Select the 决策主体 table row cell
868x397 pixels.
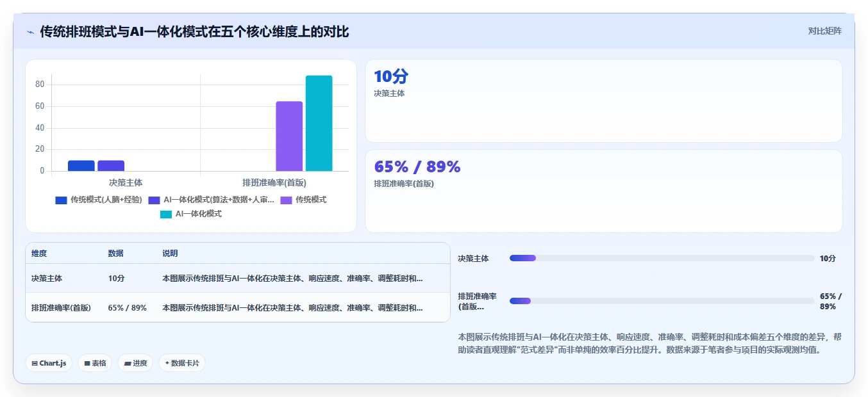click(47, 279)
